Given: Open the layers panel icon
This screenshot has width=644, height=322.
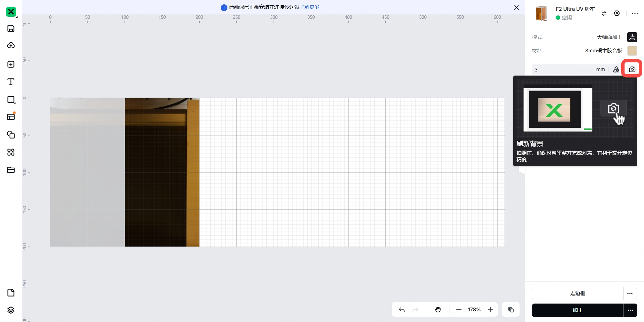Looking at the screenshot, I should 11,310.
